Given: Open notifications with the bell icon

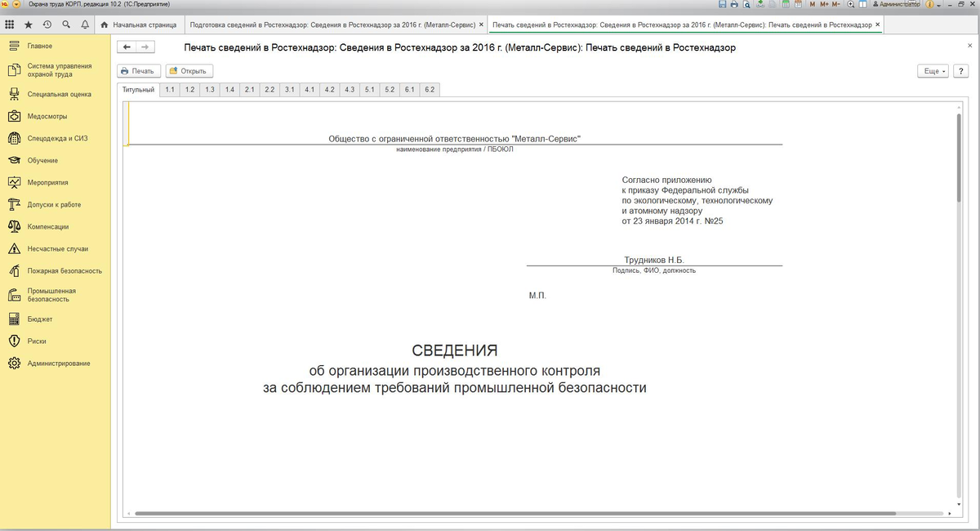Looking at the screenshot, I should (x=85, y=25).
